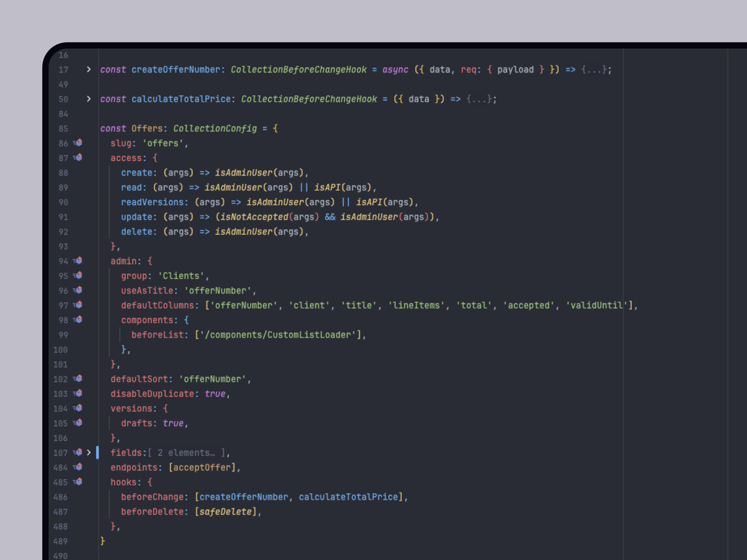747x560 pixels.
Task: Click gutter icon next to useAsTitle line 96
Action: pos(77,291)
